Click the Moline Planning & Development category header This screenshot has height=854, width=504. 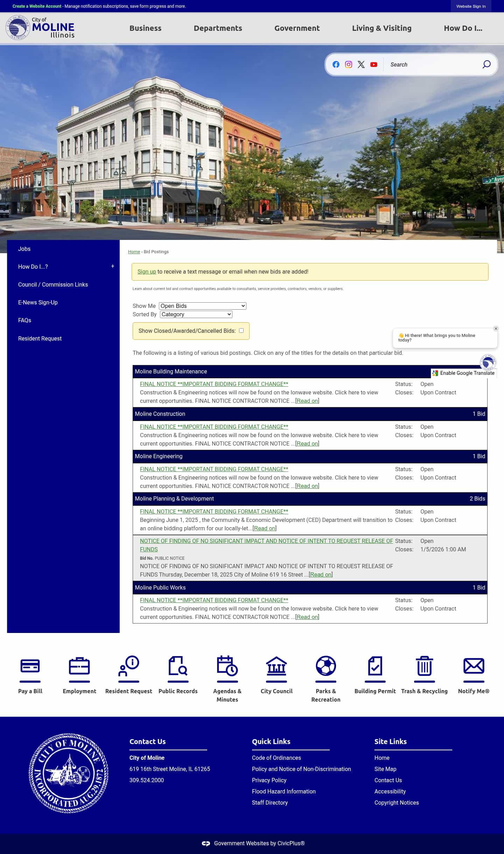pos(310,498)
